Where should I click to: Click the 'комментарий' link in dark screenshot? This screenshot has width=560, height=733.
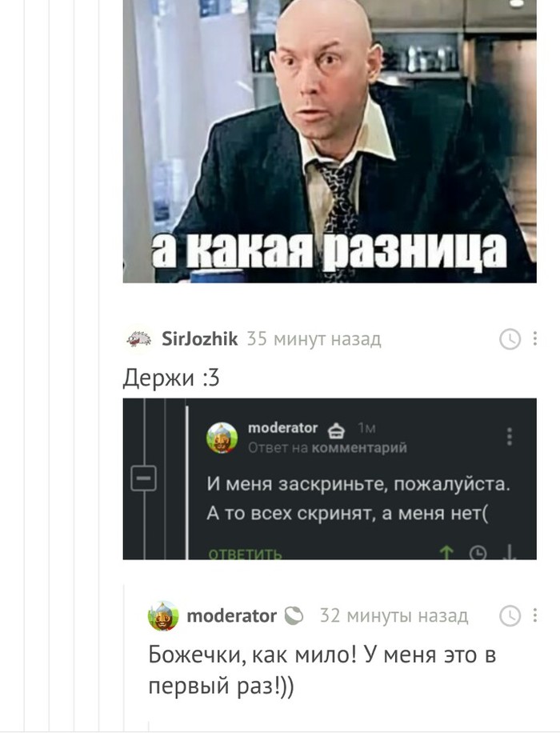pos(359,448)
